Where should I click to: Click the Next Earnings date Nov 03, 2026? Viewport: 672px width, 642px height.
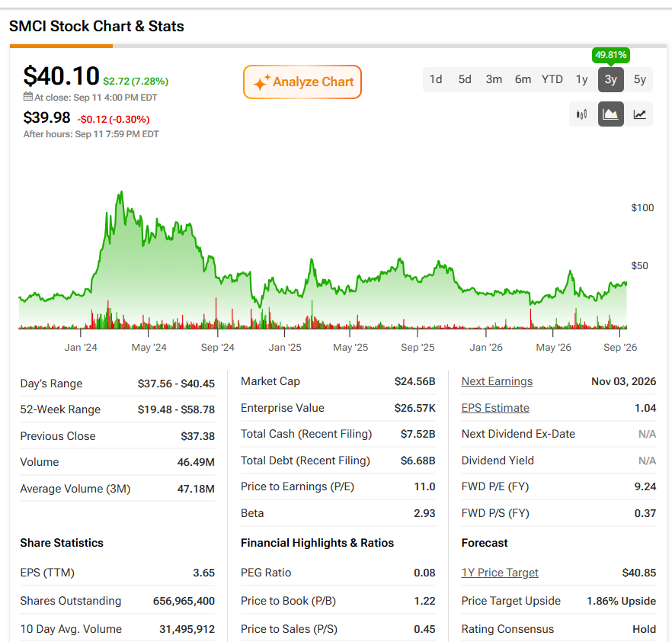[x=623, y=381]
